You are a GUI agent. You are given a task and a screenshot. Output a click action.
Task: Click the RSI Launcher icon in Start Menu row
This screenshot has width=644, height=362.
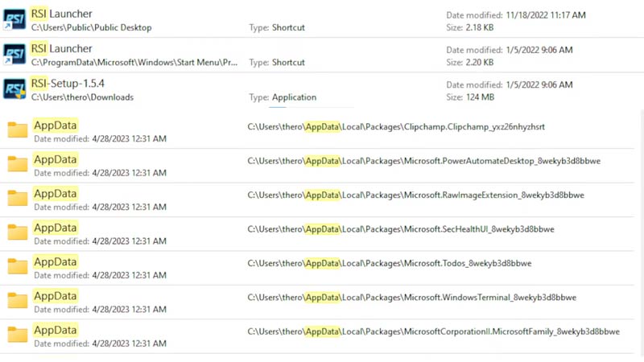[x=14, y=55]
